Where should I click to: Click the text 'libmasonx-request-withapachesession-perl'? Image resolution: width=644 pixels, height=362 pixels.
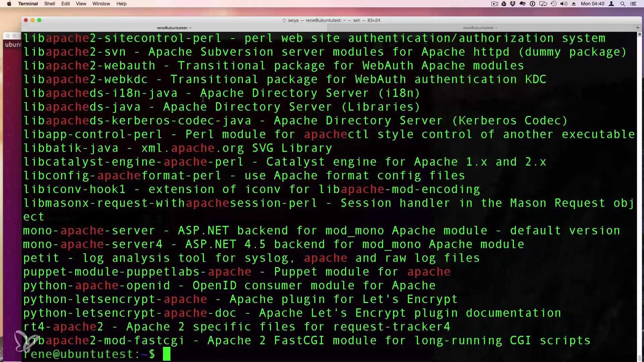[x=170, y=203]
